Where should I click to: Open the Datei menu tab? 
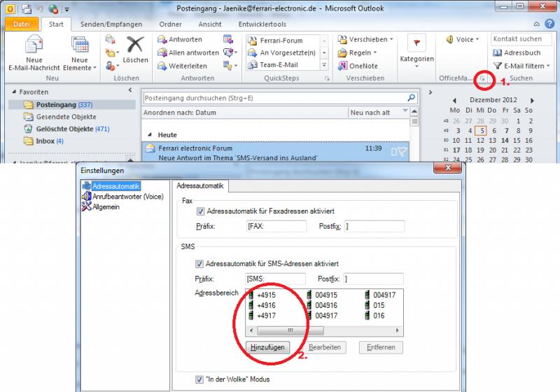point(21,24)
